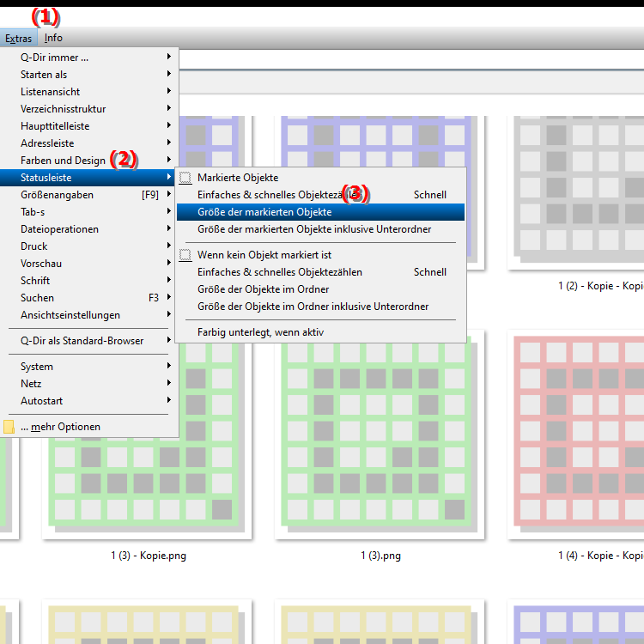Image resolution: width=644 pixels, height=644 pixels.
Task: Click the folder icon beside 'mehr Optionen'
Action: point(9,427)
